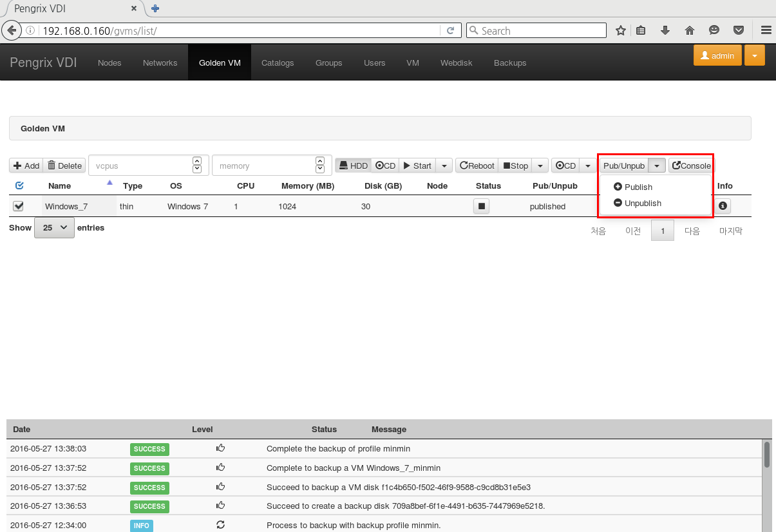
Task: Click the stop status icon in Windows_7 row
Action: tap(481, 206)
